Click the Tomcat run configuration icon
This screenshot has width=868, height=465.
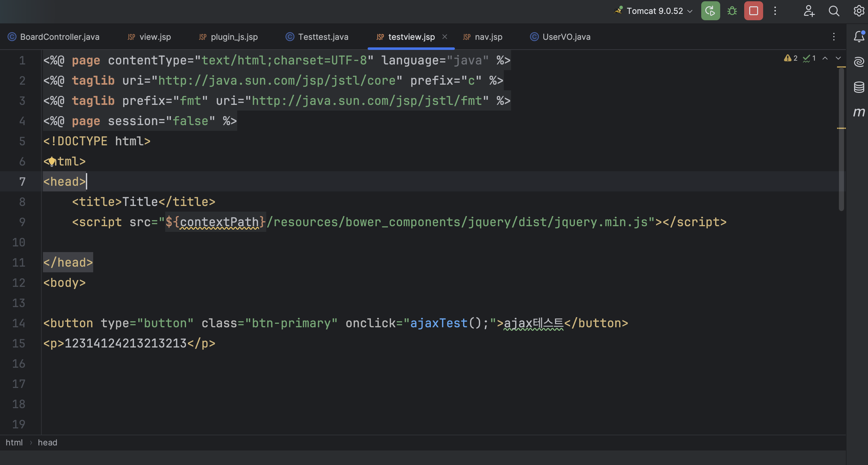pos(619,11)
